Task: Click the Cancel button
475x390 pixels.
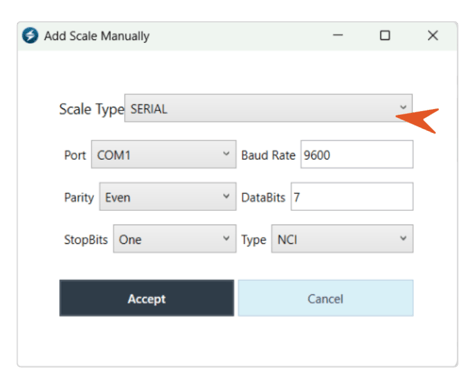Action: 326,298
